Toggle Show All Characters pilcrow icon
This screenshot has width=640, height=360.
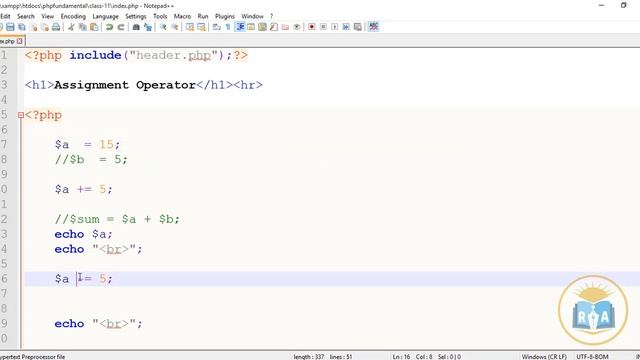(228, 27)
